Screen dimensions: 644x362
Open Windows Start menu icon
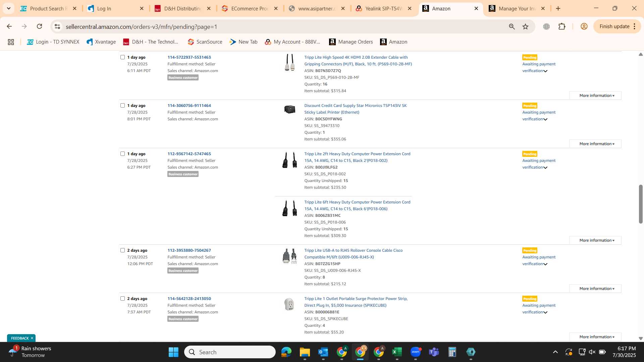[x=173, y=352]
